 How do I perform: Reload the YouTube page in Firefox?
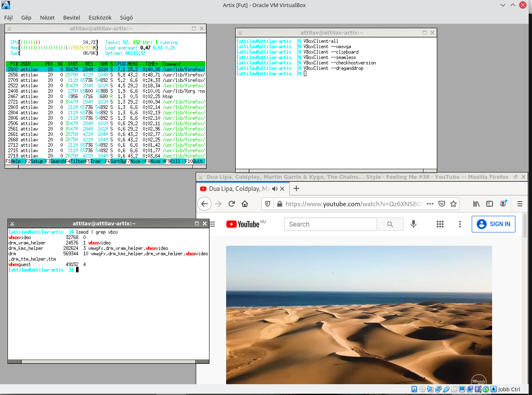(232, 204)
